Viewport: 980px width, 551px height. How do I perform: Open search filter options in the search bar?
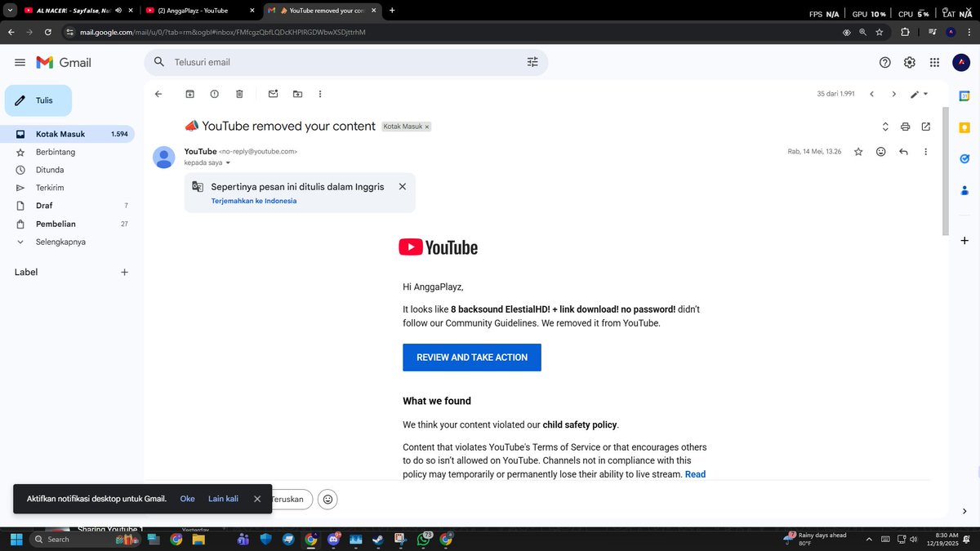click(x=532, y=62)
